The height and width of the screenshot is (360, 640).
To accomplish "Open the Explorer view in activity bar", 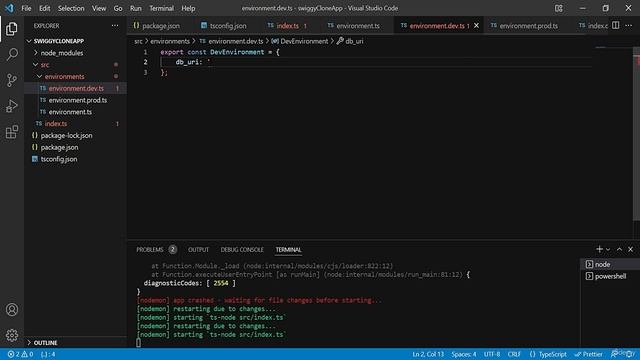I will [x=11, y=29].
